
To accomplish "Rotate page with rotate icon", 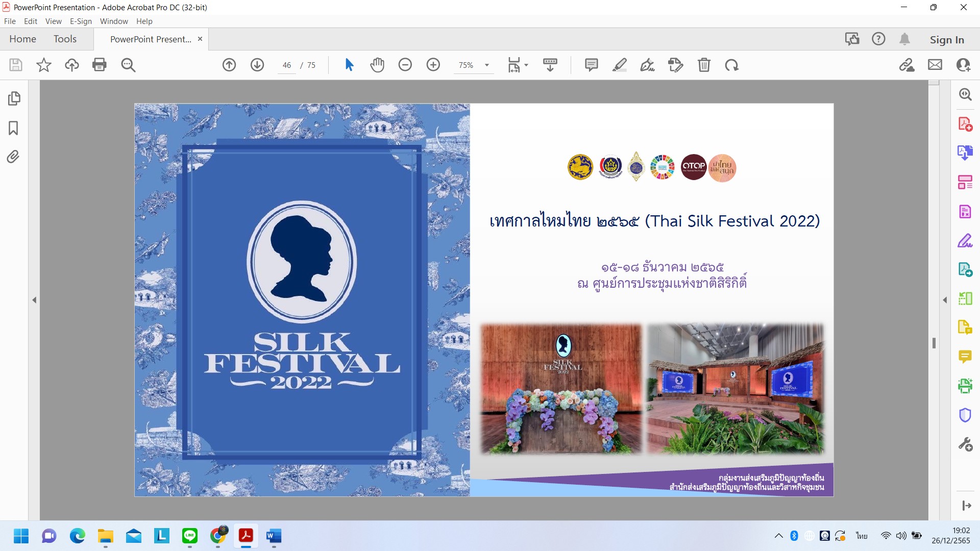I will tap(732, 65).
